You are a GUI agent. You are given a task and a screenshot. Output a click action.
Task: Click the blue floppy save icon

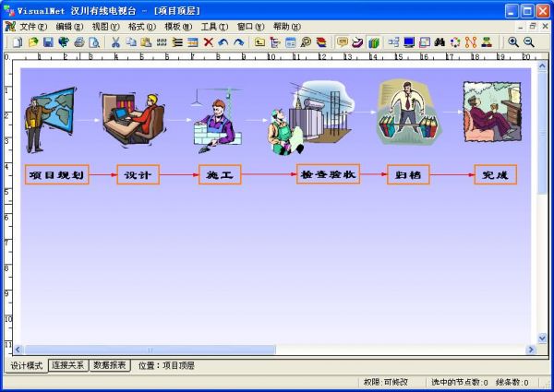tap(48, 42)
